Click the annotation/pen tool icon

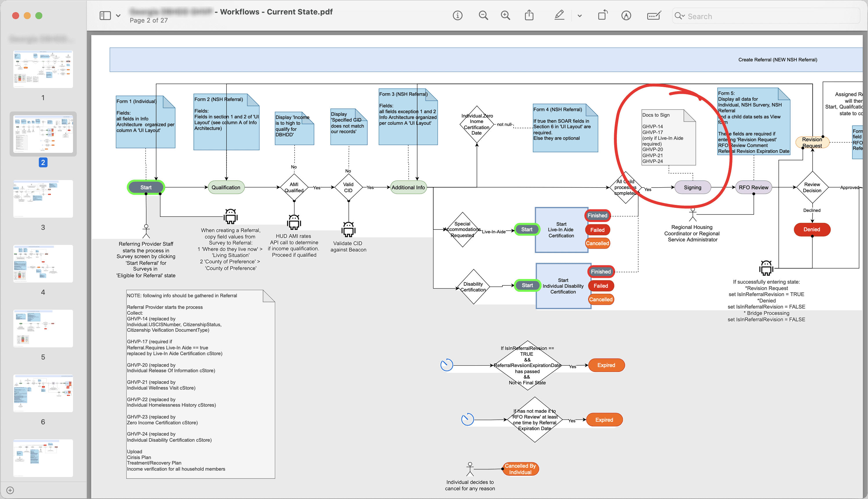point(559,16)
